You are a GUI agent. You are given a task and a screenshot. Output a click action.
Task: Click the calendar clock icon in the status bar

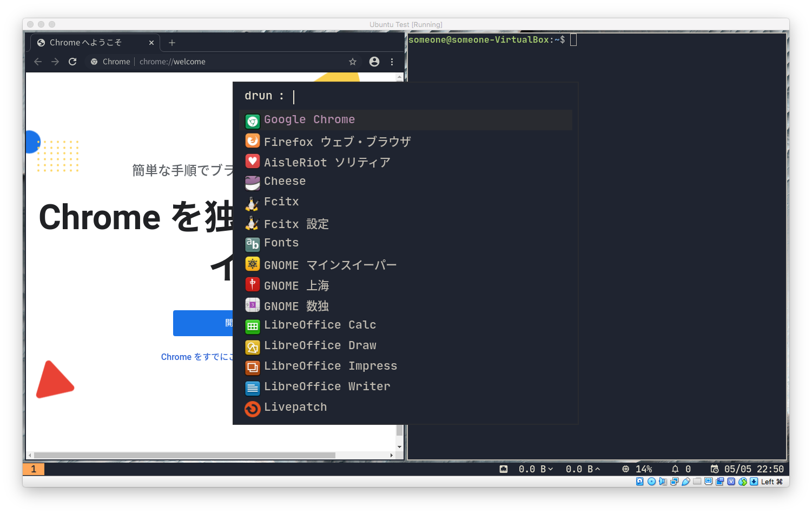click(x=715, y=469)
